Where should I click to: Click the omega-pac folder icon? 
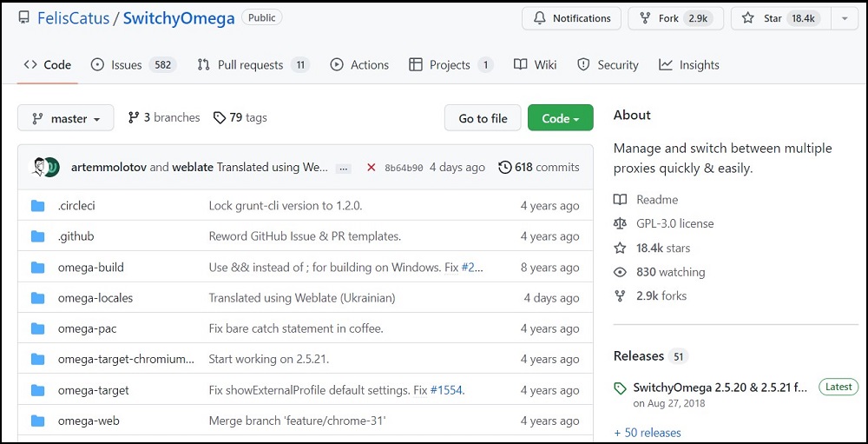(37, 328)
